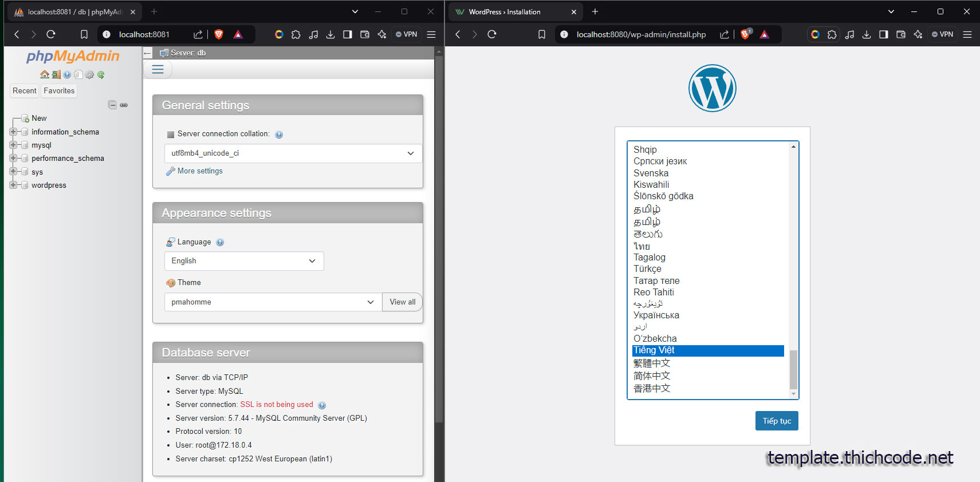Image resolution: width=980 pixels, height=482 pixels.
Task: Click phpMyAdmin page vertical scrollbar
Action: (439, 240)
